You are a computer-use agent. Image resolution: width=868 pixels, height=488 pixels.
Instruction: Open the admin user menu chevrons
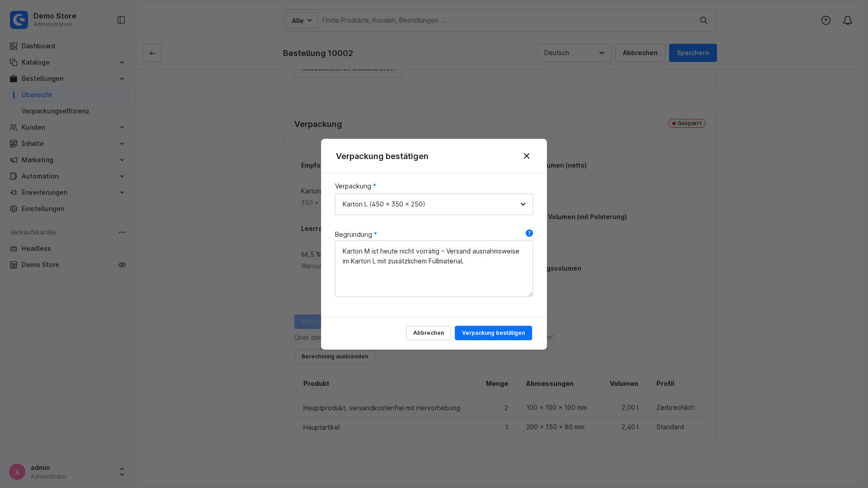pos(122,472)
